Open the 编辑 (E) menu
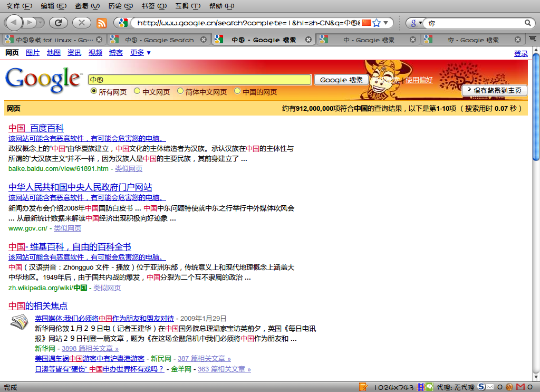The height and width of the screenshot is (392, 540). 53,6
